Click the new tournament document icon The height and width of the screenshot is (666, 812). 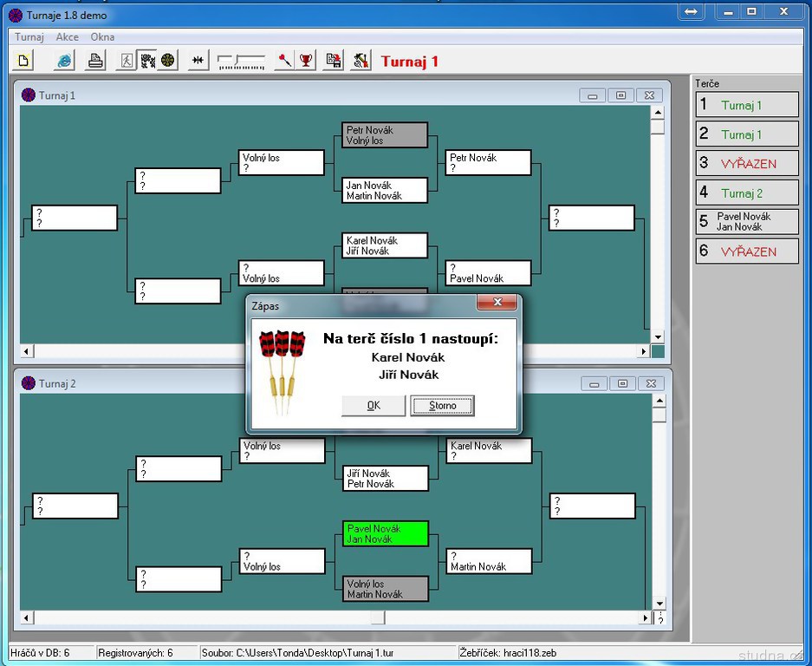pyautogui.click(x=23, y=60)
